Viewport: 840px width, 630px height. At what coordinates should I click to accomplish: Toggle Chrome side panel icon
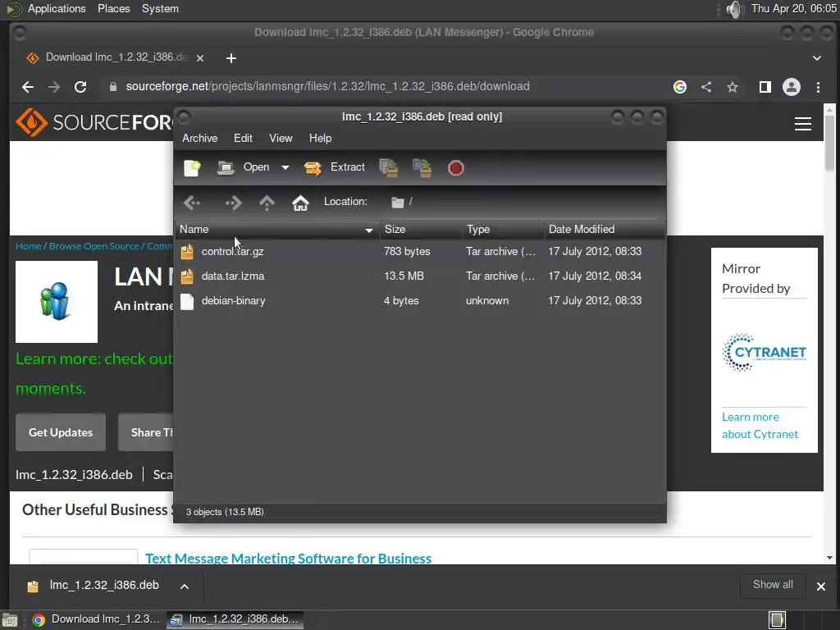(765, 87)
